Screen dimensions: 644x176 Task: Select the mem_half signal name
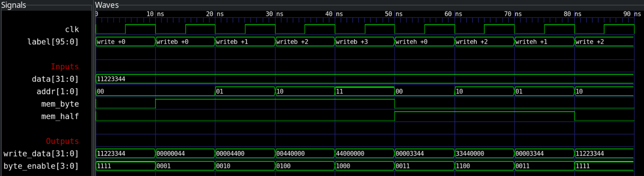[60, 116]
